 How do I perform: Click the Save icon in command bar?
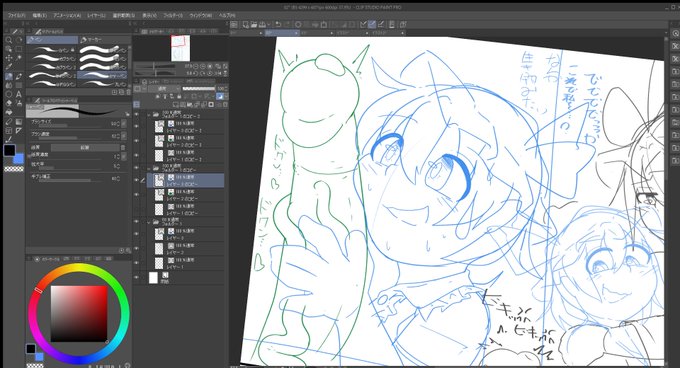pos(262,24)
